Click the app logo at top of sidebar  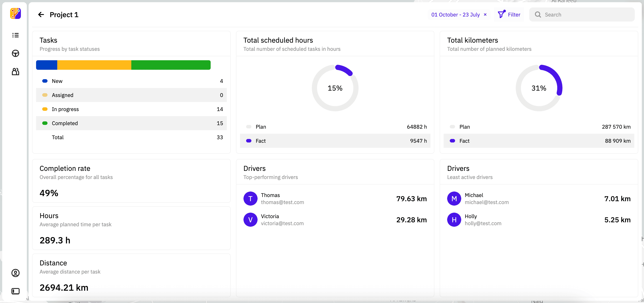pyautogui.click(x=15, y=14)
